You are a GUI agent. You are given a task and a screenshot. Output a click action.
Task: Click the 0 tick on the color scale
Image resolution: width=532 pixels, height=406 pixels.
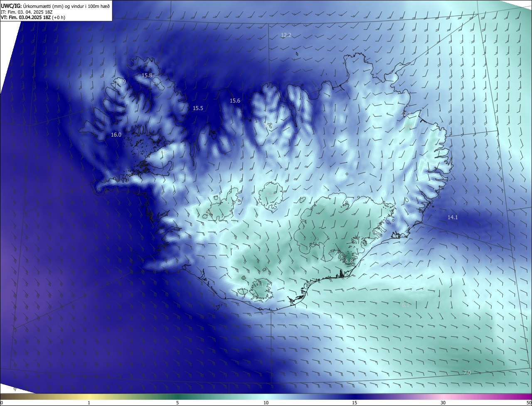(1, 403)
